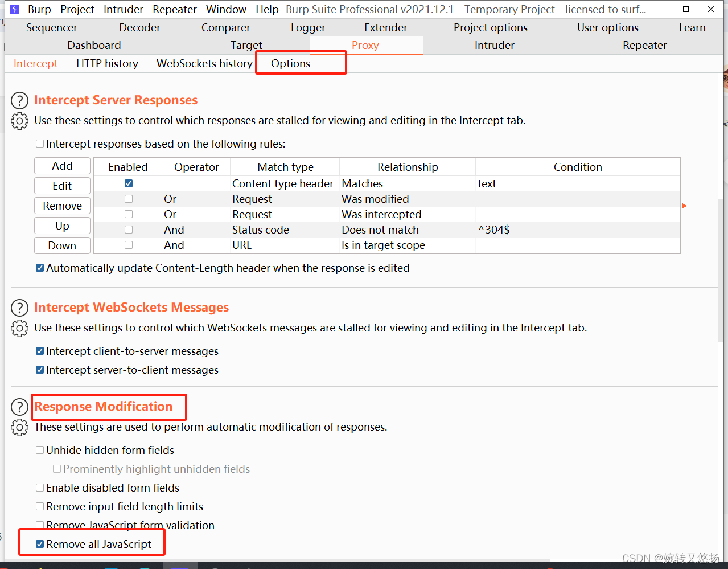Open the Window menu

[x=226, y=9]
